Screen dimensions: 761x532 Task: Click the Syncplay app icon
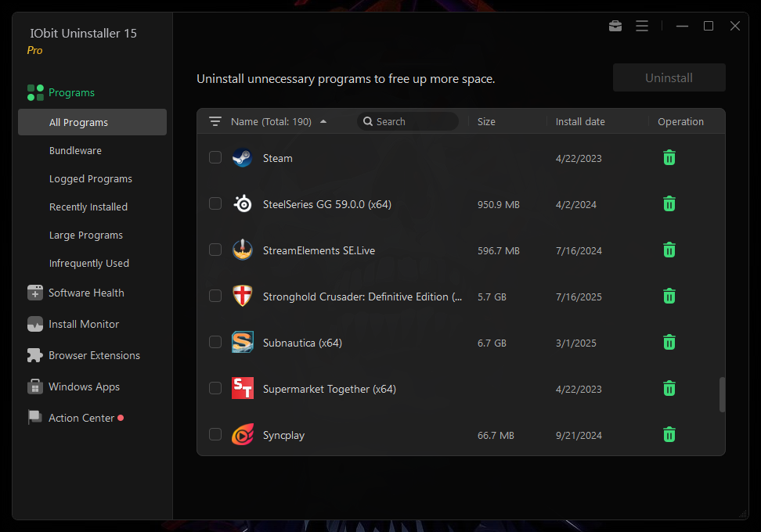(x=242, y=434)
